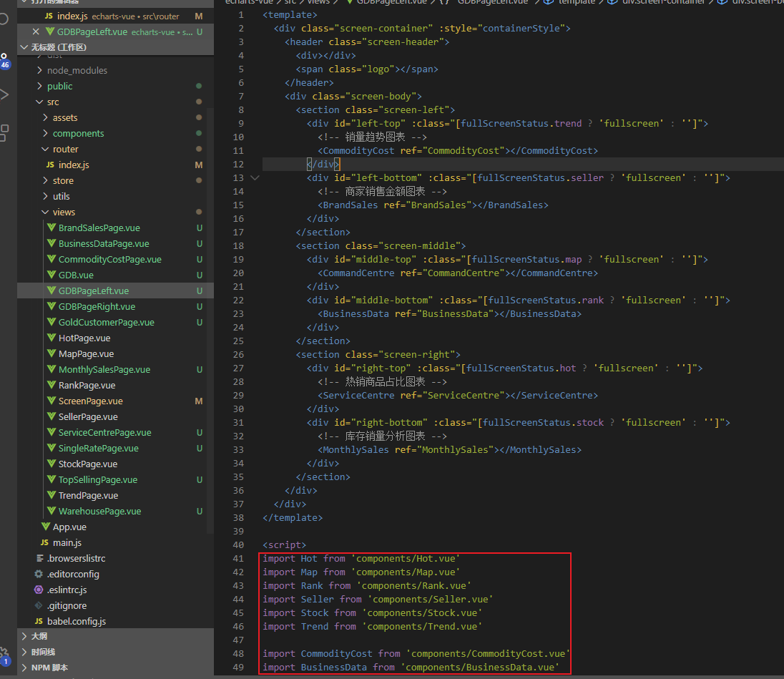Open Run and Debug activity bar icon
Image resolution: width=784 pixels, height=679 pixels.
click(4, 94)
